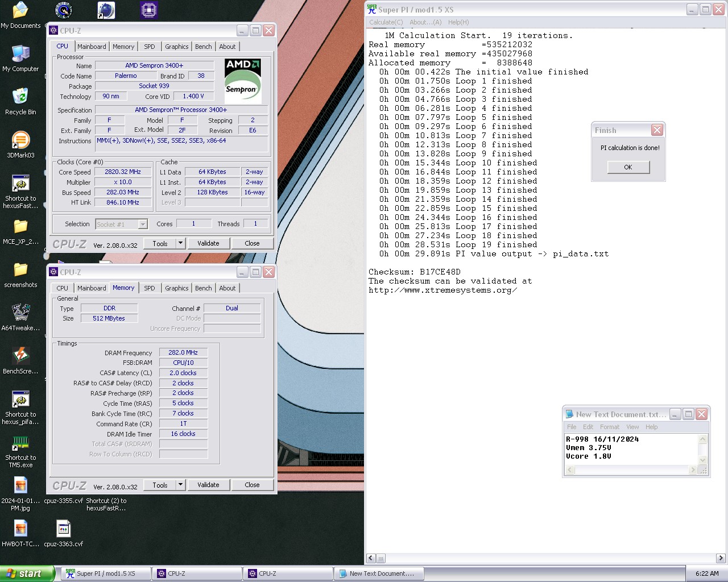728x582 pixels.
Task: Click Notepad horizontal scrollbar right arrow
Action: [x=693, y=470]
